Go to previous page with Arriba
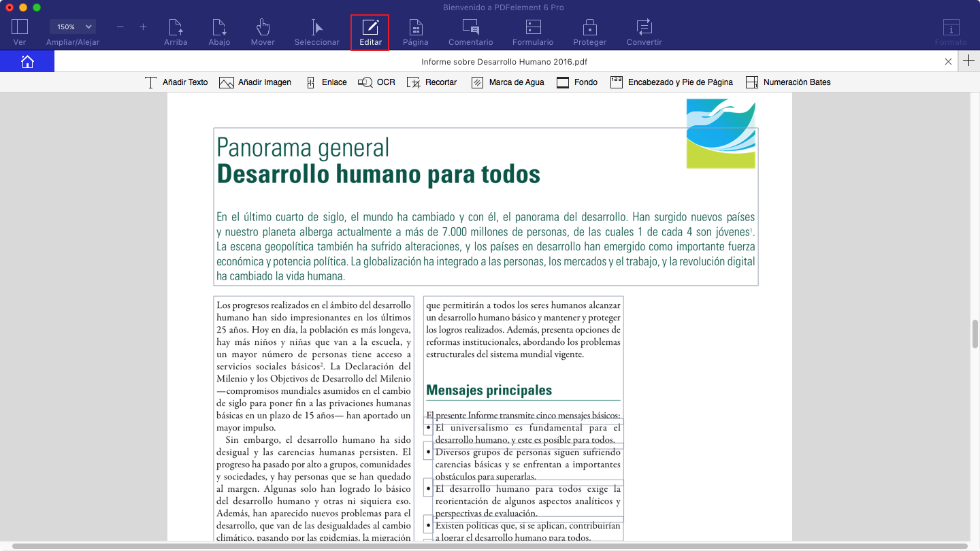 click(x=176, y=33)
